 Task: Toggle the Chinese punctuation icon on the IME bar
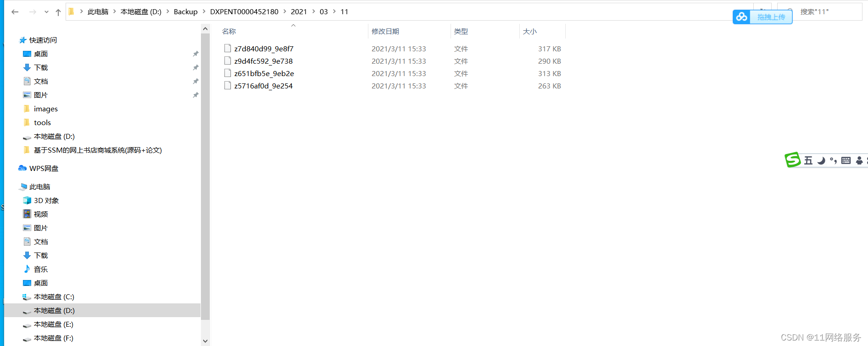833,160
